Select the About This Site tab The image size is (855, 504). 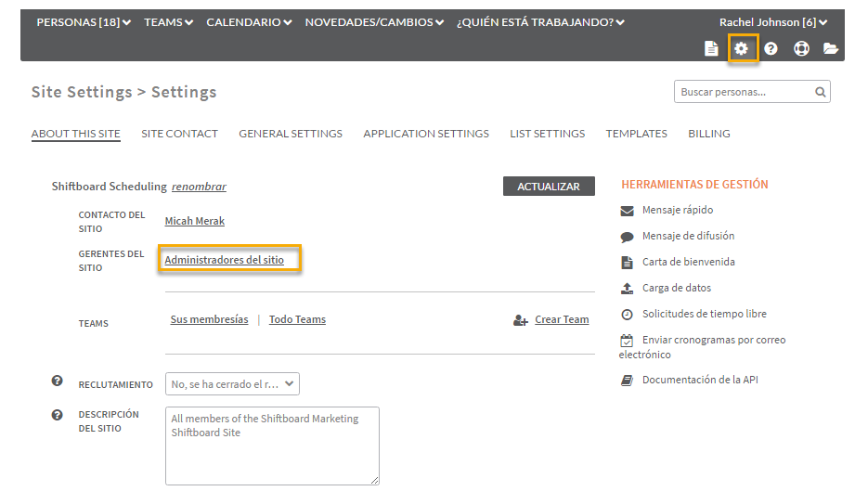[76, 134]
